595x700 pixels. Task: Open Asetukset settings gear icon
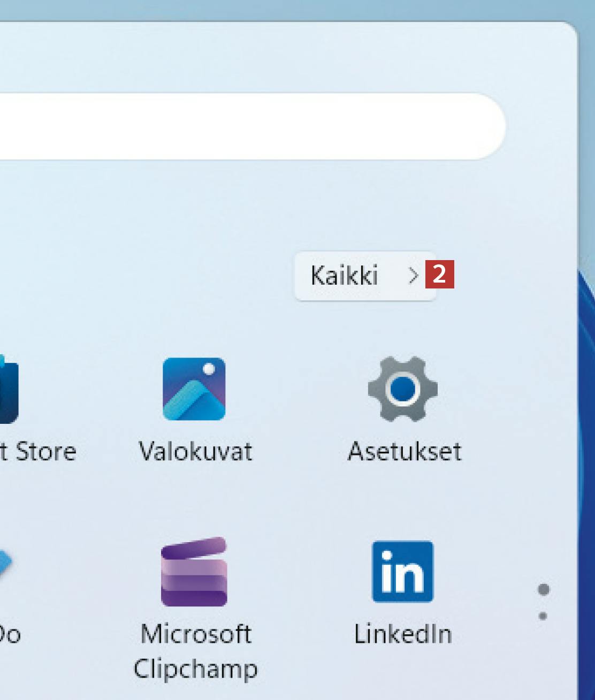(x=403, y=389)
